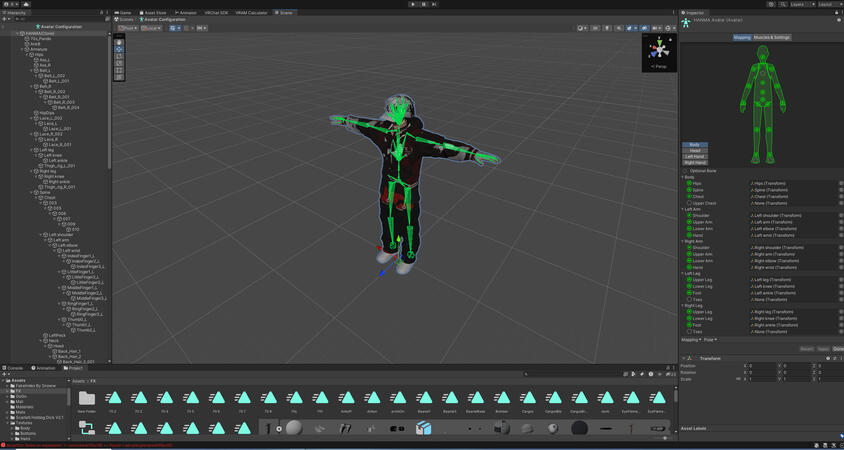Click the Done button in Inspector

(x=838, y=349)
